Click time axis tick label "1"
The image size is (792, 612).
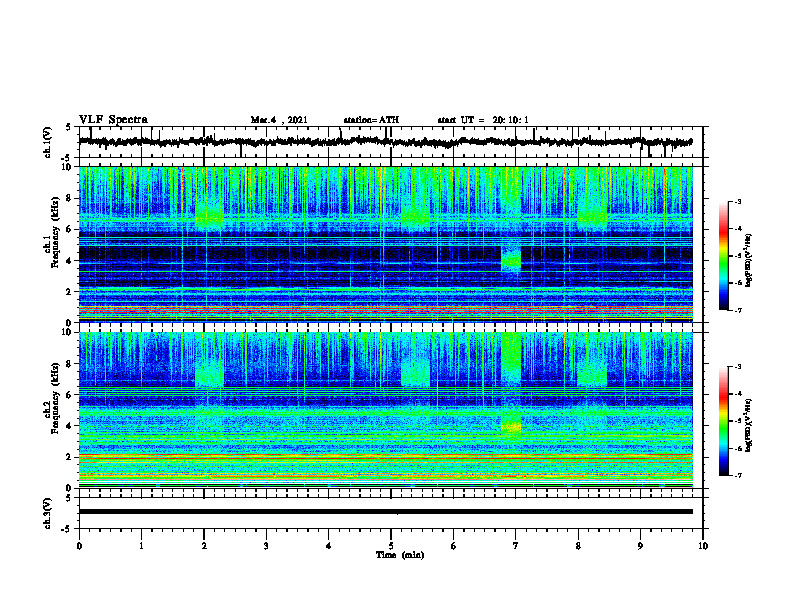coord(141,546)
